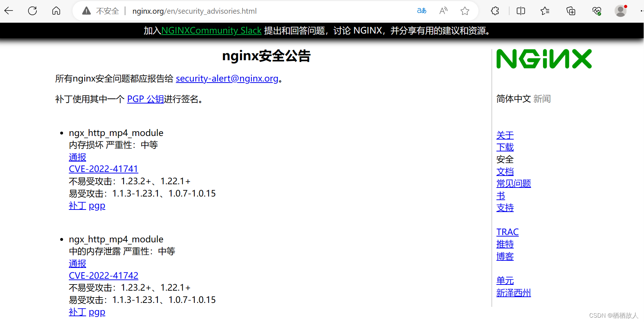Viewport: 644px width, 322px height.
Task: Open 补丁 link under CVE-2022-41741
Action: 77,206
